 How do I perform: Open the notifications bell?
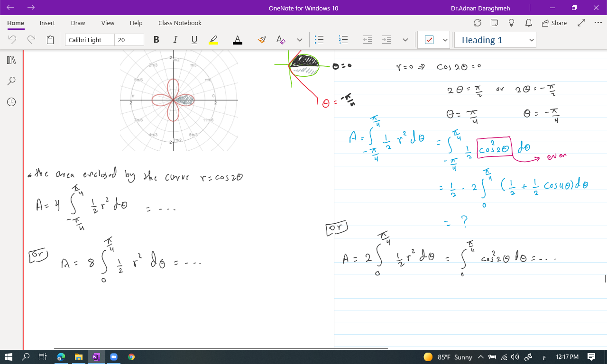point(528,23)
